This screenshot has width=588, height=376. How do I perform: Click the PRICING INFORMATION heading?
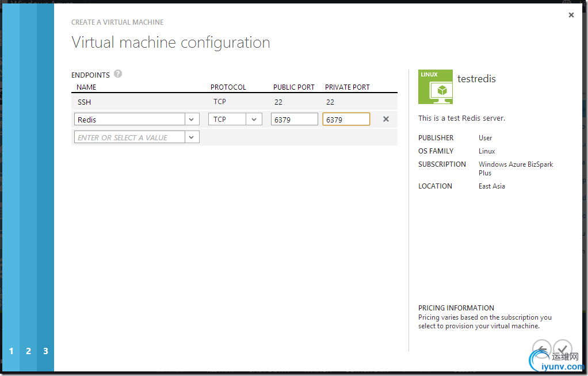click(456, 308)
